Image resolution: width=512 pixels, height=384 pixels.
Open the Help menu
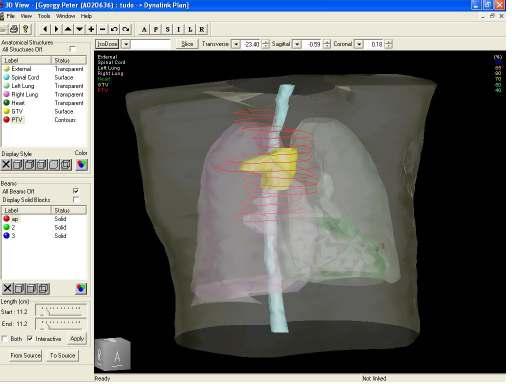click(x=86, y=16)
